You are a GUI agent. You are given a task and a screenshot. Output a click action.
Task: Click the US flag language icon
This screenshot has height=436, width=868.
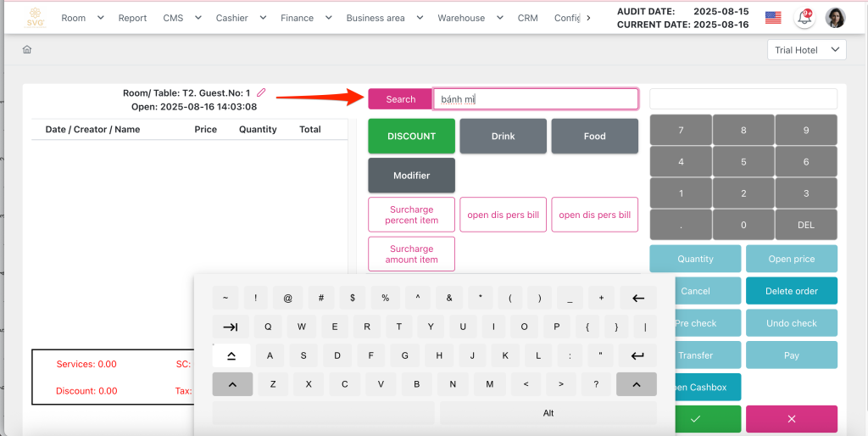(772, 18)
